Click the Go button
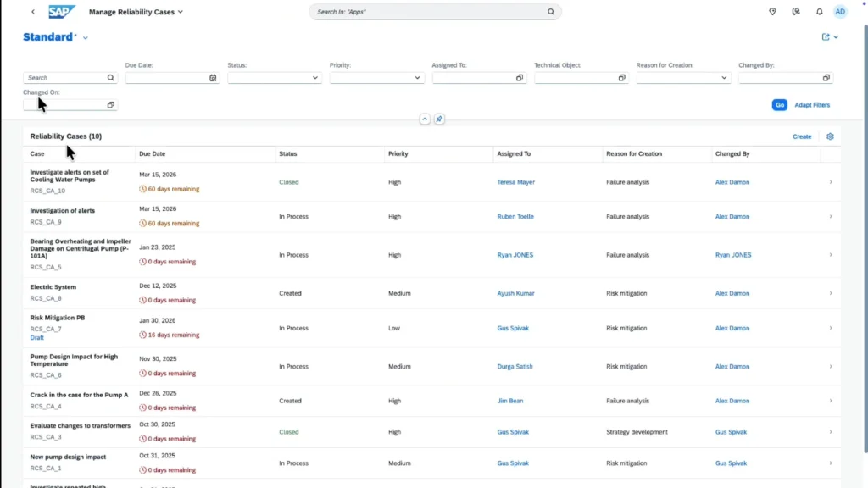Viewport: 868px width, 488px height. coord(780,105)
